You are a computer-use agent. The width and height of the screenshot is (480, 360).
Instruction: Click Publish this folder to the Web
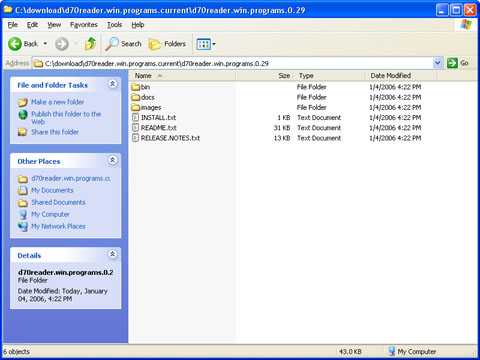tap(66, 118)
